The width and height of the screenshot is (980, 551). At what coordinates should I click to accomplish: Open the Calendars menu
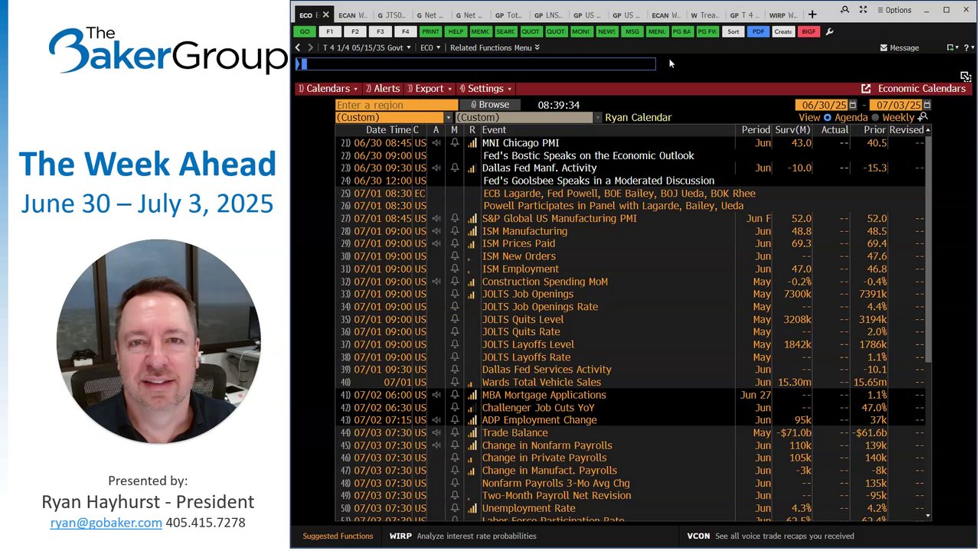[328, 89]
